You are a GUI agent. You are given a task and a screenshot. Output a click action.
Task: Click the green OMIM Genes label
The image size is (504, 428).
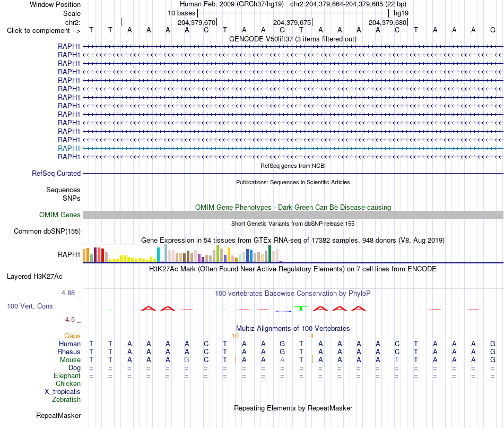tap(59, 215)
